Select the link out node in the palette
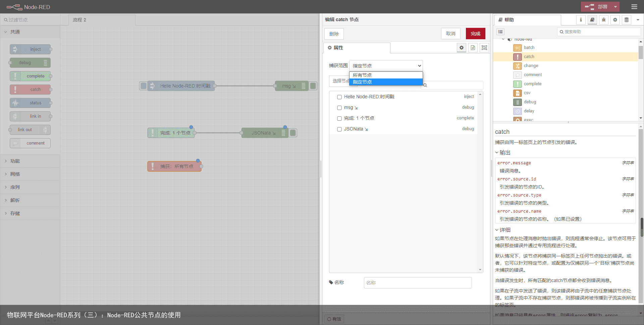This screenshot has height=325, width=644. tap(30, 130)
